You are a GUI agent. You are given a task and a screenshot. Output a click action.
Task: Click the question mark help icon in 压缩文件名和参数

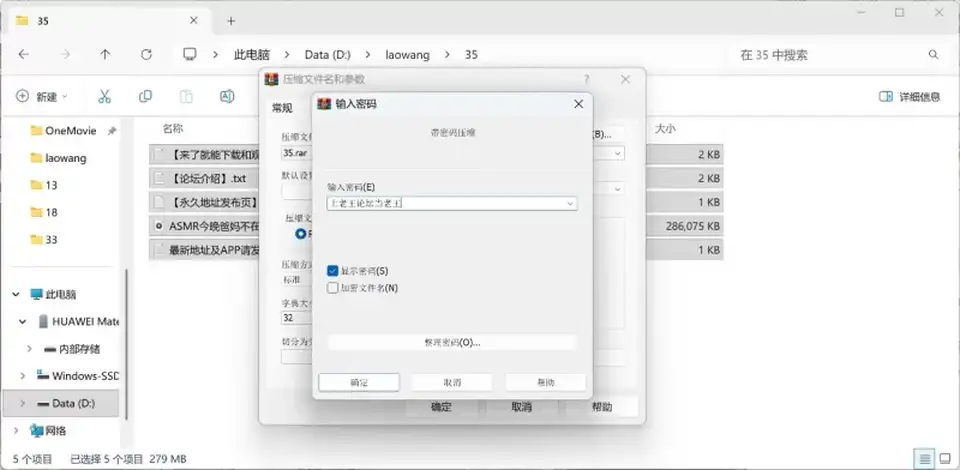point(587,79)
